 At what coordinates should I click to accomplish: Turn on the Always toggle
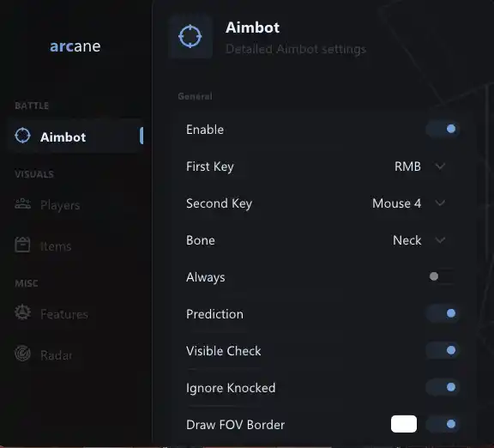point(443,276)
